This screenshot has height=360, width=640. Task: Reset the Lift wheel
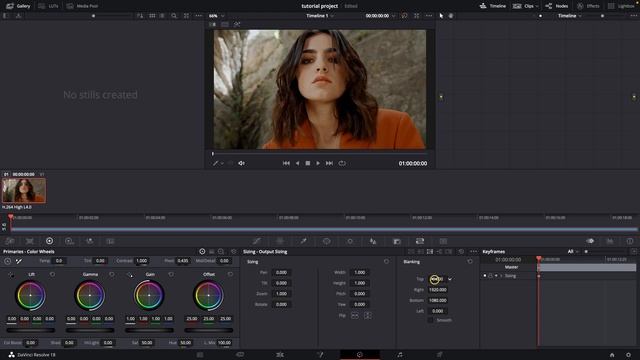pyautogui.click(x=52, y=274)
